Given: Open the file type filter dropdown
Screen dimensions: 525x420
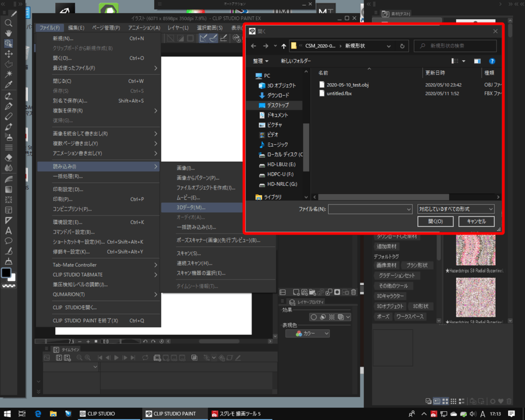Looking at the screenshot, I should pyautogui.click(x=456, y=209).
